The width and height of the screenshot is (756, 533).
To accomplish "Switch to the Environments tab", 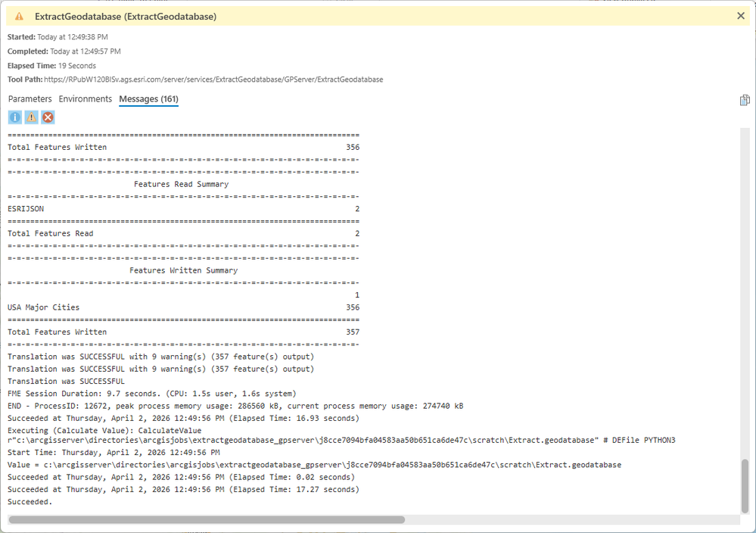I will [86, 99].
